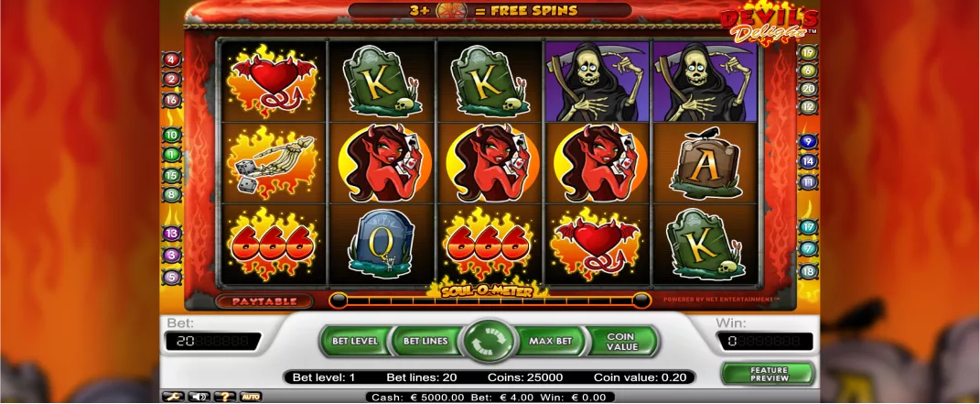Click the BET LEVEL button
Viewport: 980px width, 404px height.
click(354, 341)
